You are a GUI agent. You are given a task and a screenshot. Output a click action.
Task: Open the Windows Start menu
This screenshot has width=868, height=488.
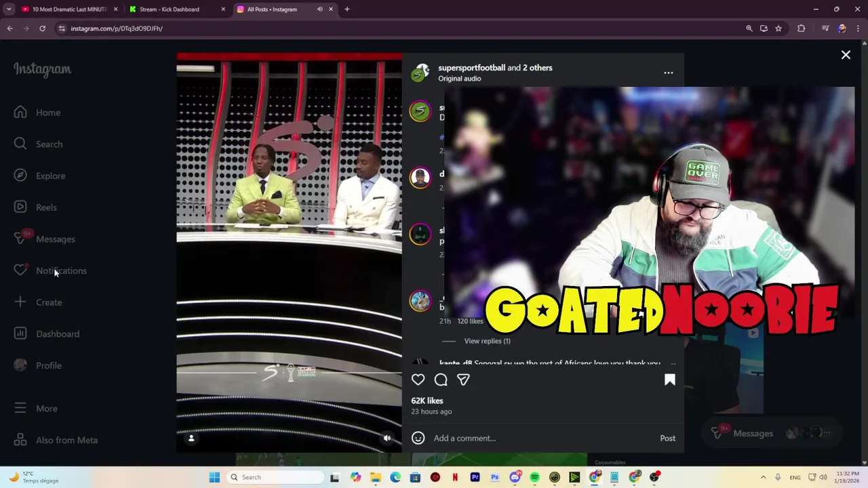pos(214,477)
